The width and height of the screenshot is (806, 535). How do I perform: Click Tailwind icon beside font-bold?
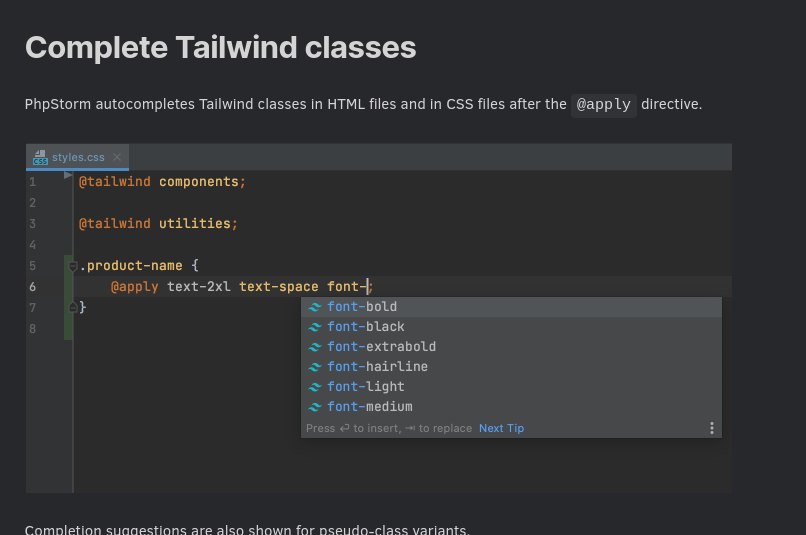click(315, 307)
